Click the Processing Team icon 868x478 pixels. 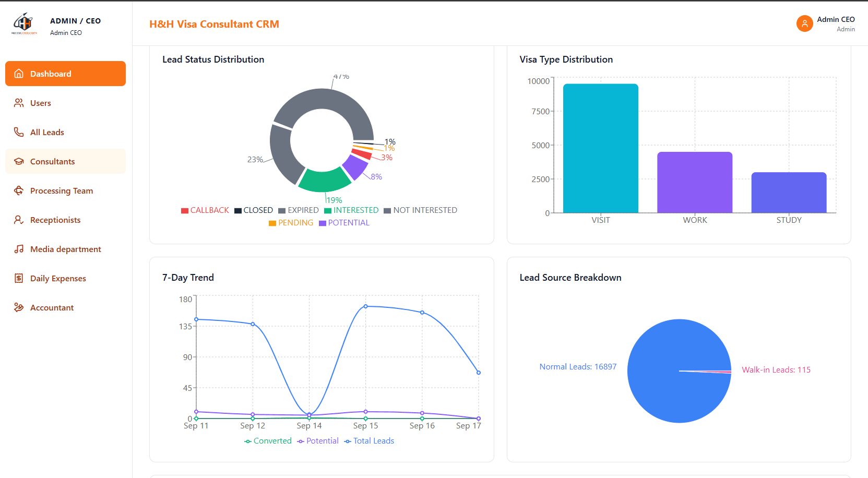point(19,190)
